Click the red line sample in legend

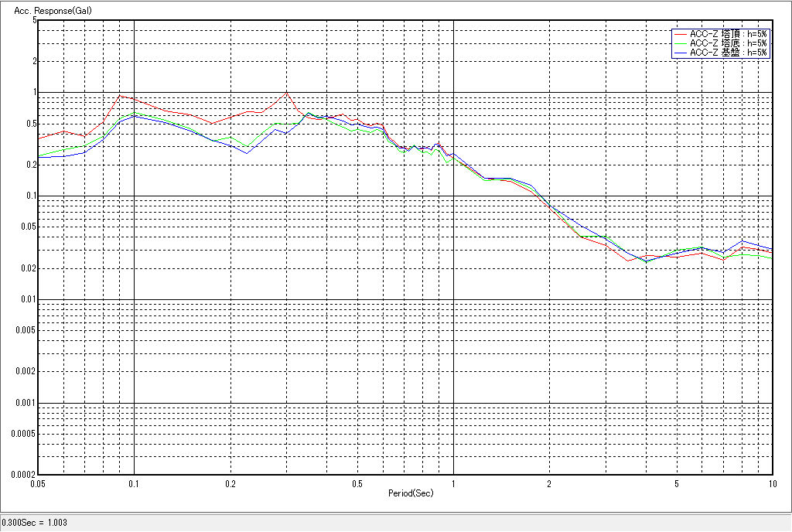(x=680, y=34)
